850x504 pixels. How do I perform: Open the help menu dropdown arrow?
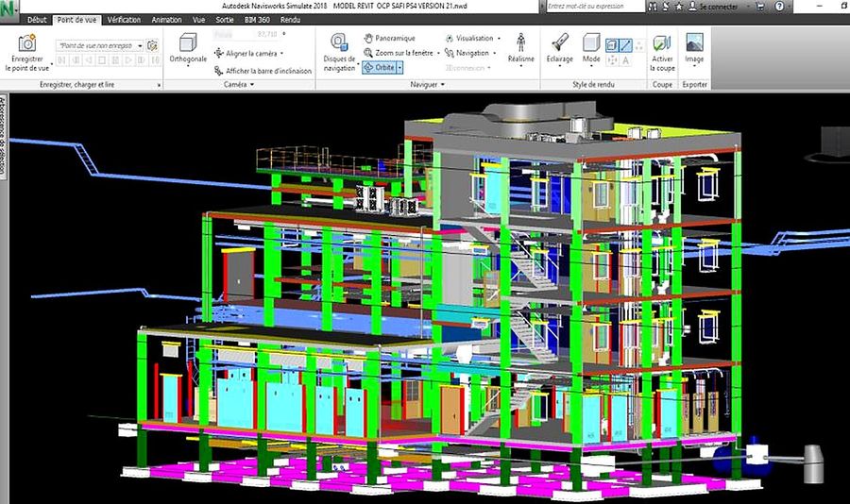tap(789, 7)
